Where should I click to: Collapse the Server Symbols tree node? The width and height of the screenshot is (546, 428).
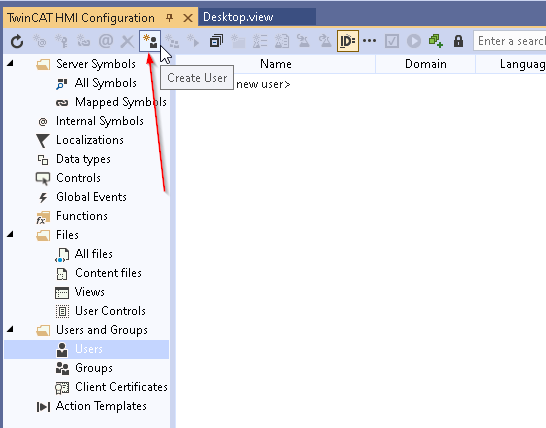(10, 63)
